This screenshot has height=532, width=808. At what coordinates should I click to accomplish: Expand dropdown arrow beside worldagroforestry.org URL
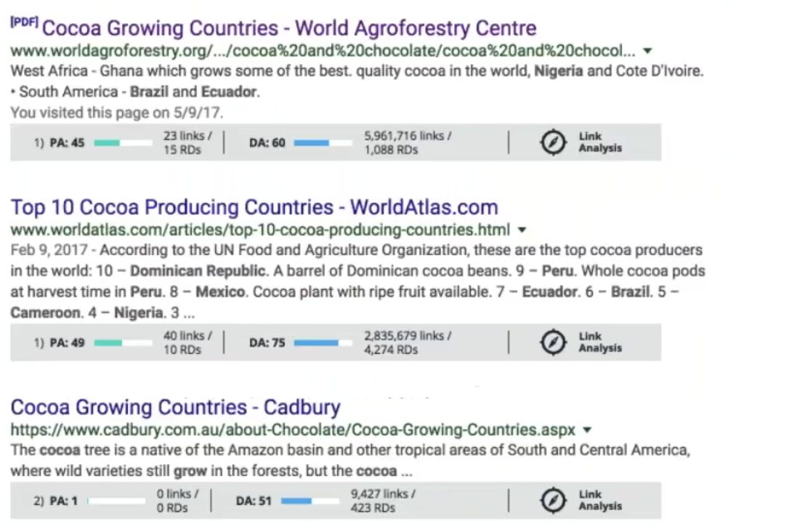point(647,51)
